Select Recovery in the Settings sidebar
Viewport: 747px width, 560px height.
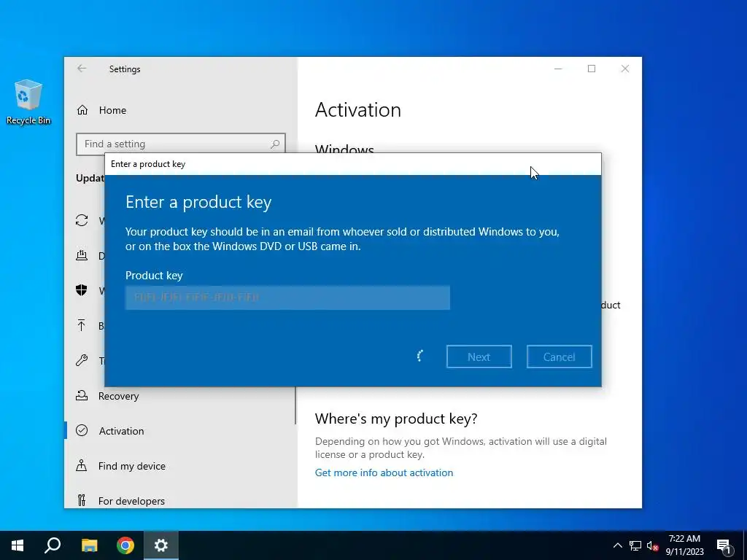click(118, 396)
